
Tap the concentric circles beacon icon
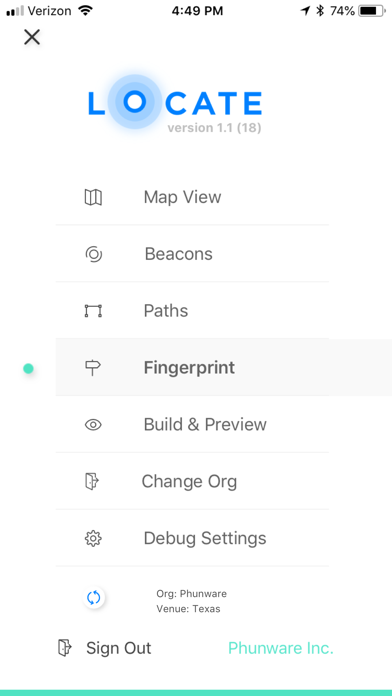94,254
